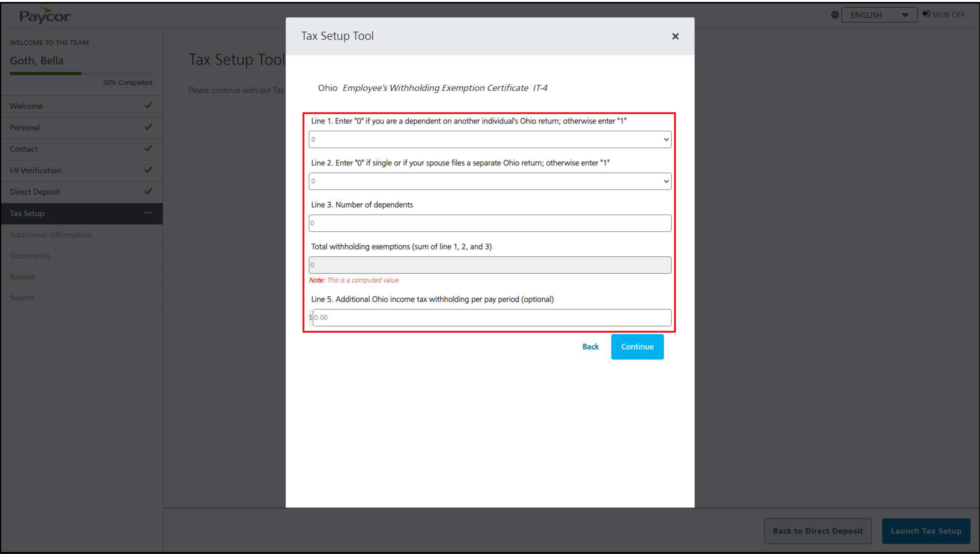Select Personal in the sidebar

coord(25,127)
